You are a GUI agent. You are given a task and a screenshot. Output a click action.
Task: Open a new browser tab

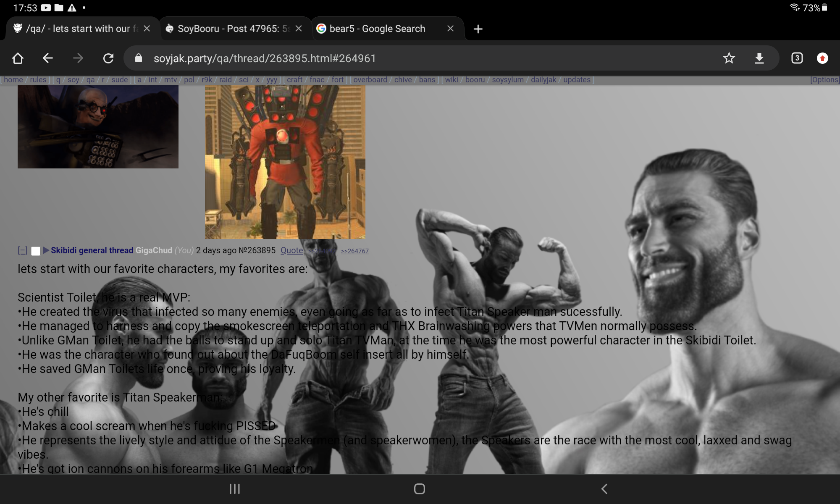tap(478, 29)
